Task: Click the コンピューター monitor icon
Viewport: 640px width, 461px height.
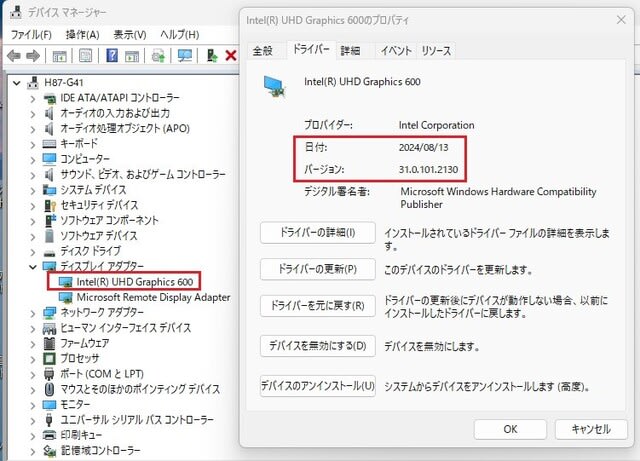Action: (49, 159)
